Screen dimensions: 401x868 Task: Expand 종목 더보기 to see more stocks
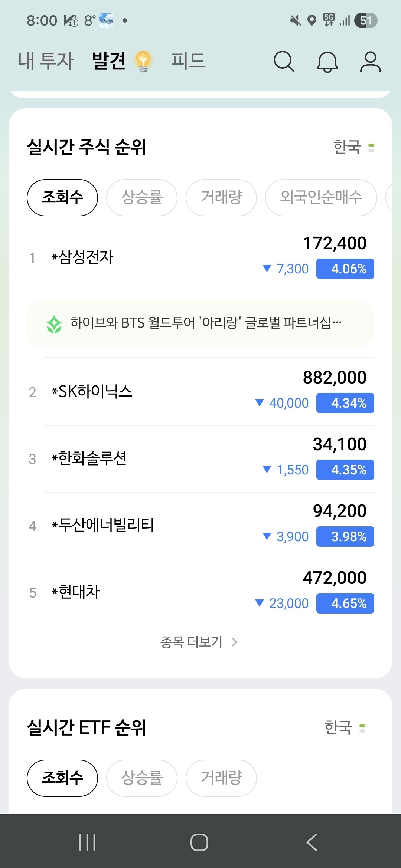(x=199, y=642)
